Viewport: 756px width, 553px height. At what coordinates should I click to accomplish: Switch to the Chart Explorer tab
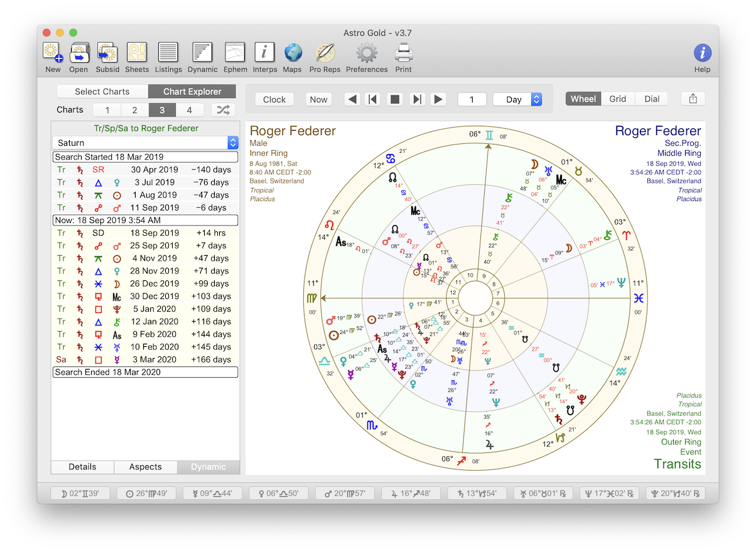click(192, 92)
